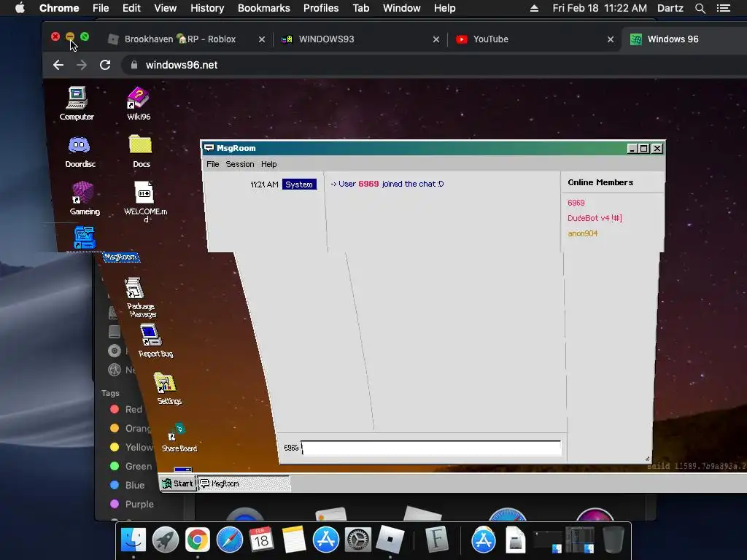747x560 pixels.
Task: Select the Purple tag in Finder
Action: (x=132, y=504)
